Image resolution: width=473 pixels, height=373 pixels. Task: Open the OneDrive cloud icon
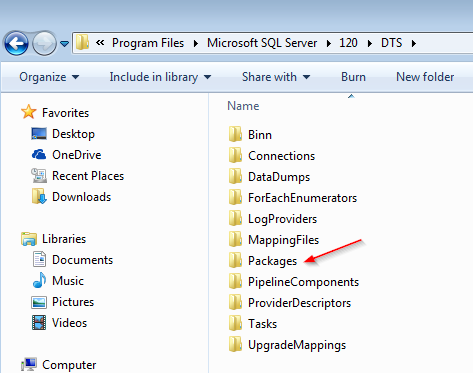(x=39, y=155)
